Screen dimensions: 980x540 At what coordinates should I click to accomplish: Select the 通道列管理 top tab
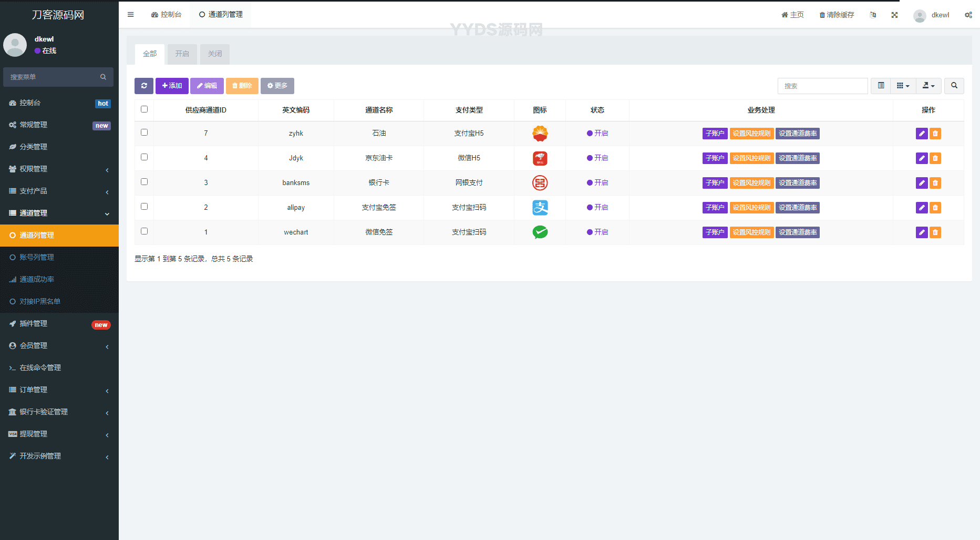click(221, 15)
